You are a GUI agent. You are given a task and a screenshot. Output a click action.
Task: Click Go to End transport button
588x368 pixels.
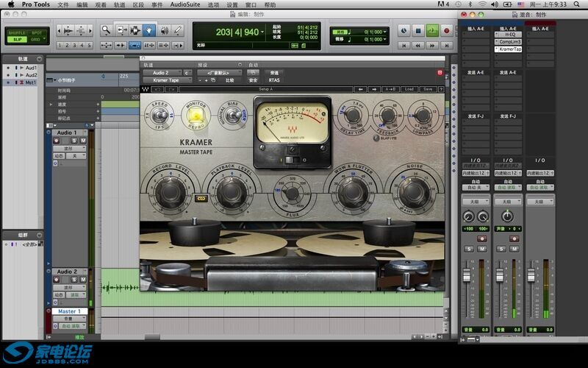[x=446, y=46]
